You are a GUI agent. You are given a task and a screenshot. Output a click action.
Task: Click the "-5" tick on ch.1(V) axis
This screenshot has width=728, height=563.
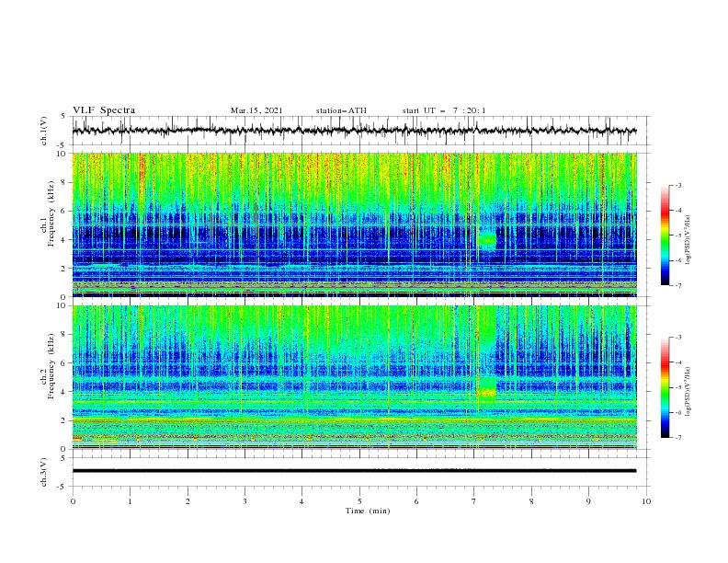coord(63,145)
